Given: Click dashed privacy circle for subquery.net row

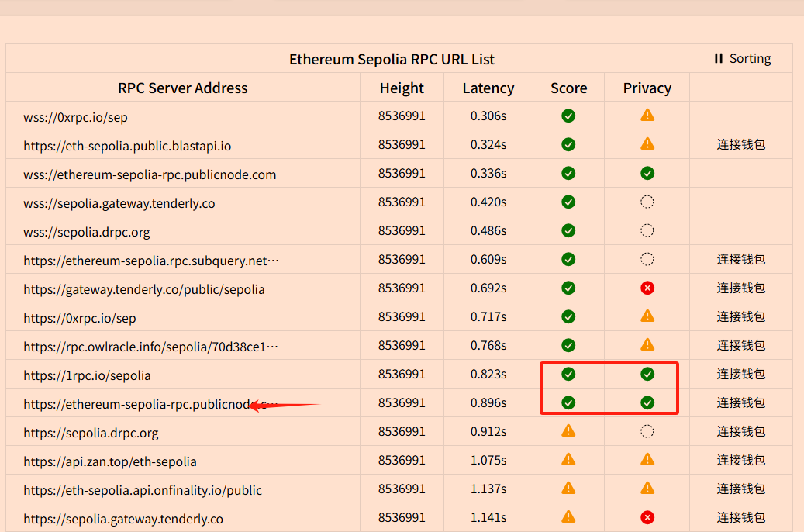Looking at the screenshot, I should point(647,260).
